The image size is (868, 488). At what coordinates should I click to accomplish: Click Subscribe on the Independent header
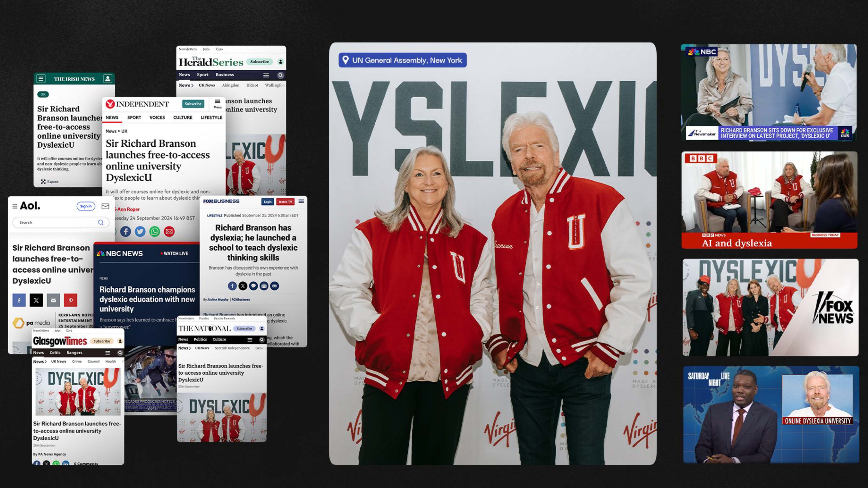pos(193,104)
